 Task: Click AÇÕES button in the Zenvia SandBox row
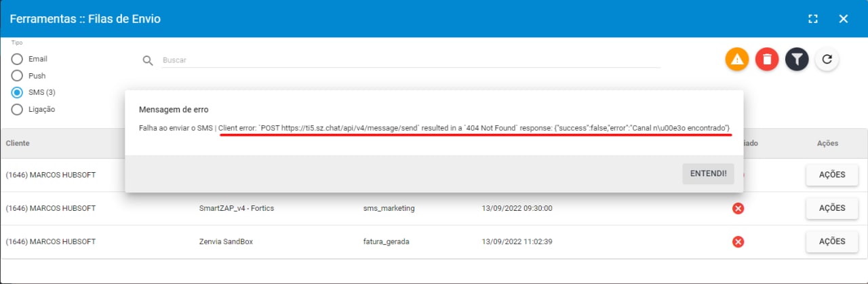pos(832,241)
